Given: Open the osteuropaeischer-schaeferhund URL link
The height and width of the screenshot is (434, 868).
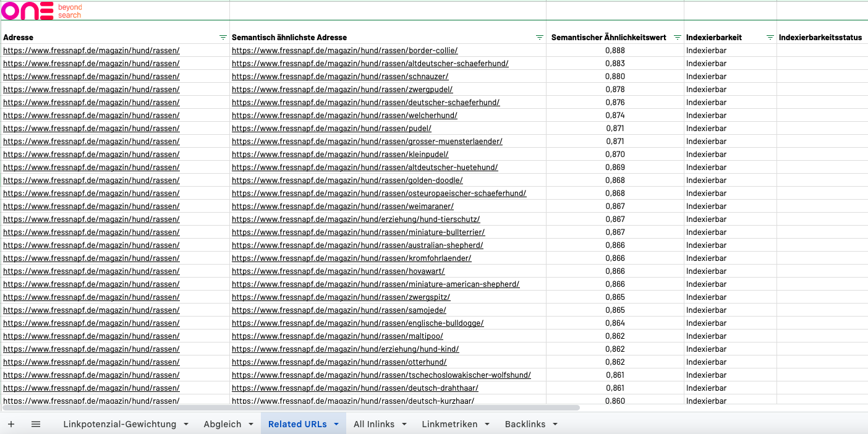Looking at the screenshot, I should (x=379, y=194).
